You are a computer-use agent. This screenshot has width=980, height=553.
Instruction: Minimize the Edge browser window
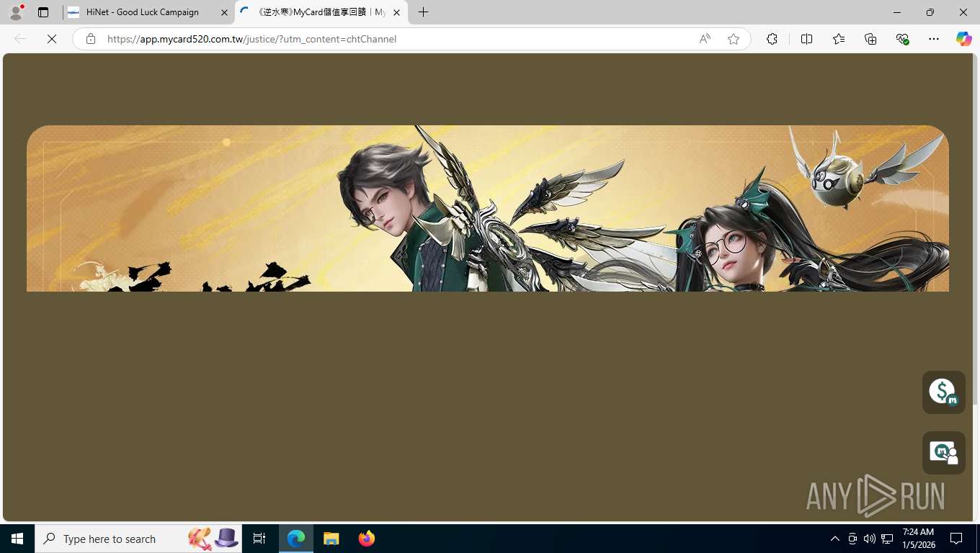(897, 12)
